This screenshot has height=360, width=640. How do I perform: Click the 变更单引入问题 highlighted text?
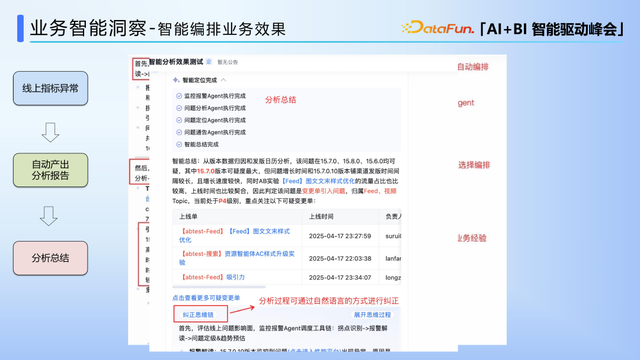[323, 191]
